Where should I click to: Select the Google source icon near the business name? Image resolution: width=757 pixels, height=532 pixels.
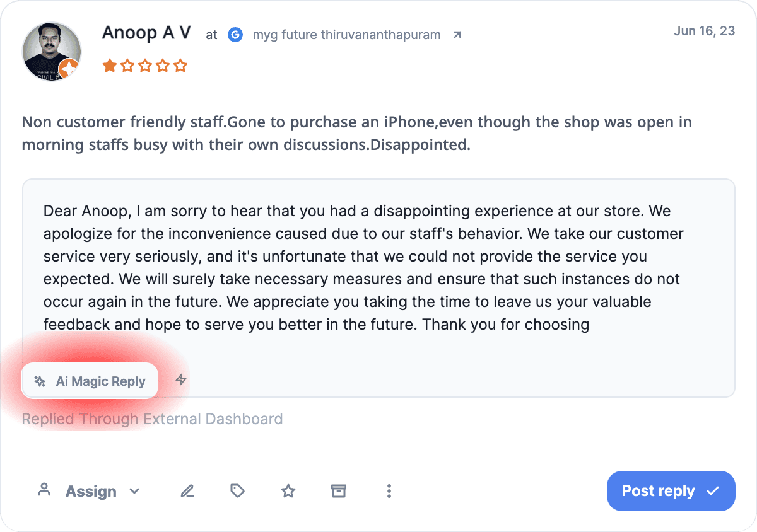pos(235,35)
